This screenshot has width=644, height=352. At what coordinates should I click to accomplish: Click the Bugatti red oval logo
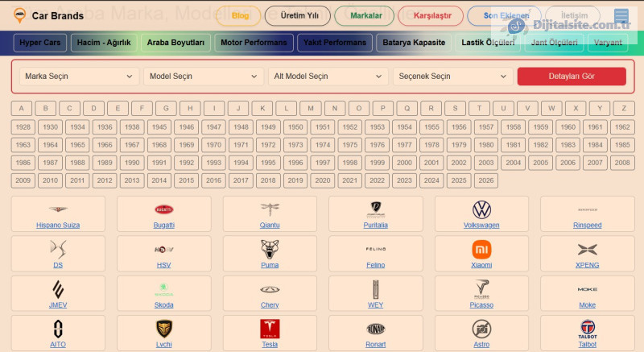(x=164, y=209)
